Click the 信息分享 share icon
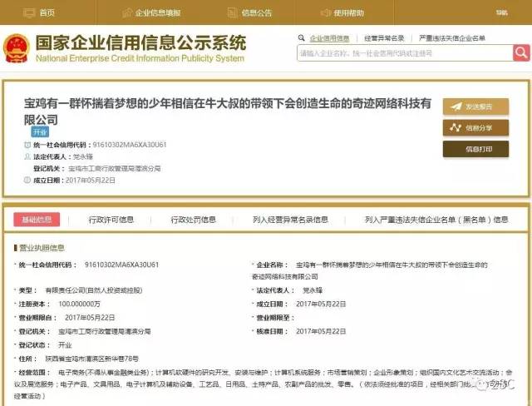Image resolution: width=532 pixels, height=406 pixels. pos(455,127)
